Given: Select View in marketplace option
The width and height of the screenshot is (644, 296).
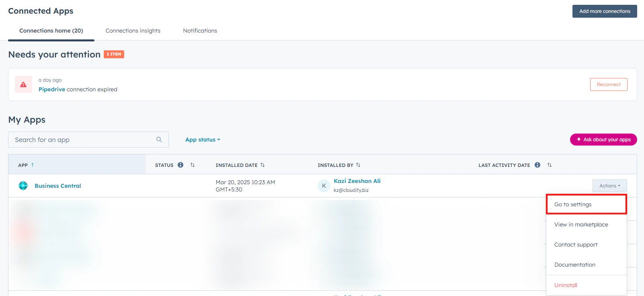Looking at the screenshot, I should click(586, 224).
